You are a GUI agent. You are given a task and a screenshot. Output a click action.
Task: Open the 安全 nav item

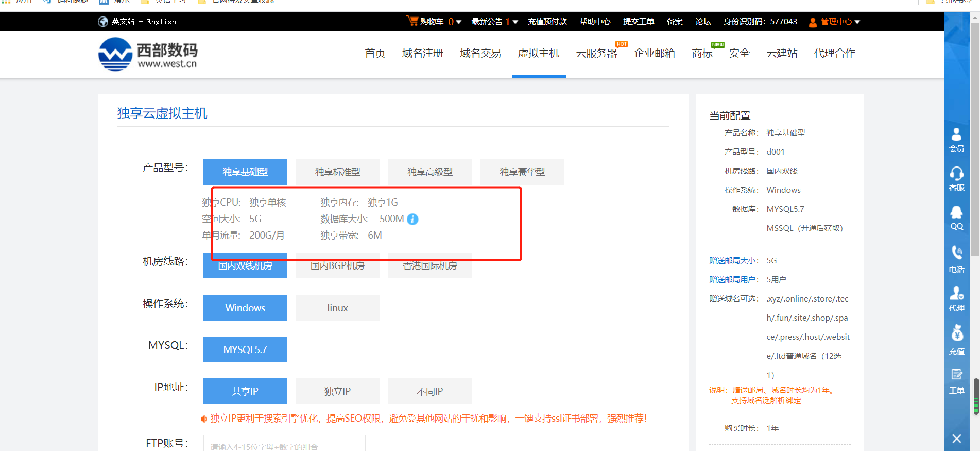click(x=740, y=53)
